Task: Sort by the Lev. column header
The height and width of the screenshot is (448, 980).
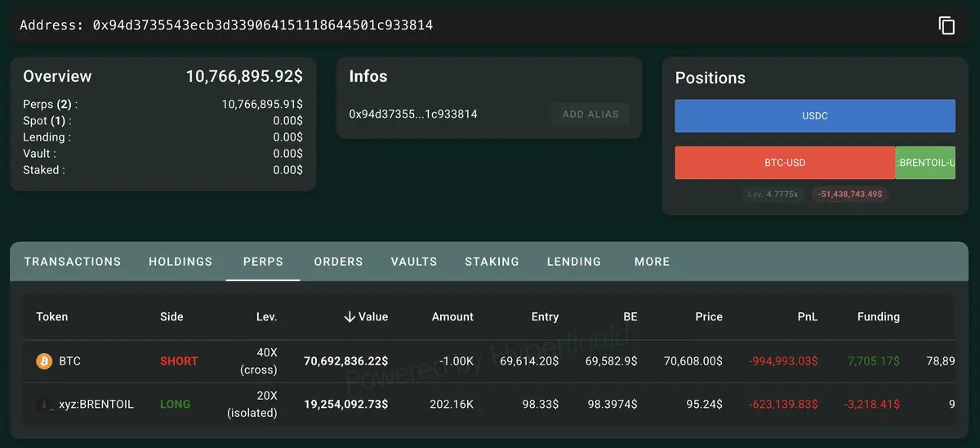Action: pyautogui.click(x=266, y=316)
